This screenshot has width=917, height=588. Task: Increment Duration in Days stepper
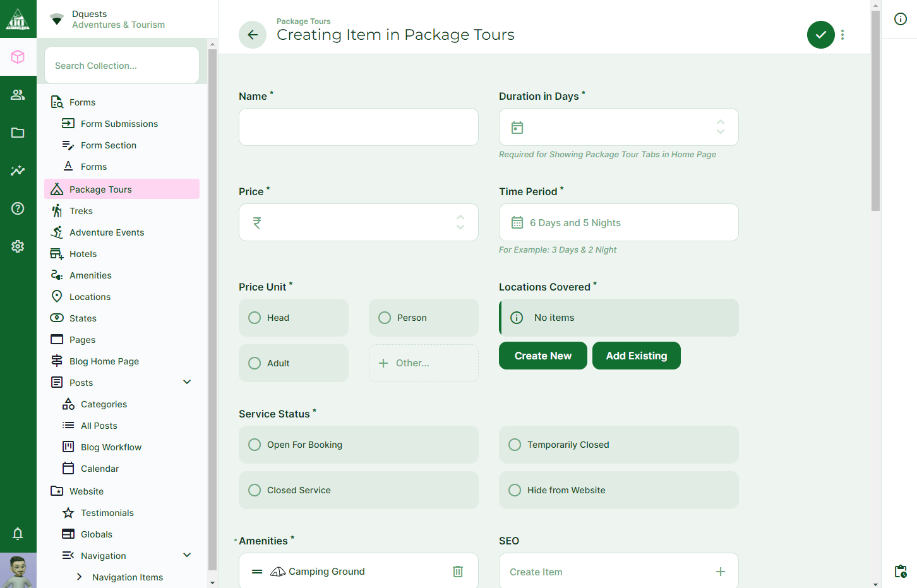click(721, 123)
